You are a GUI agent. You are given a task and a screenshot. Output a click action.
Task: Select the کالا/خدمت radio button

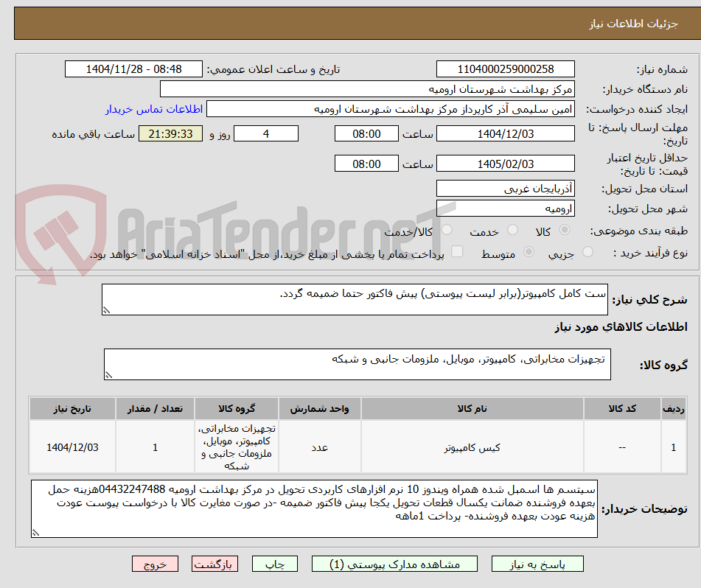[447, 230]
